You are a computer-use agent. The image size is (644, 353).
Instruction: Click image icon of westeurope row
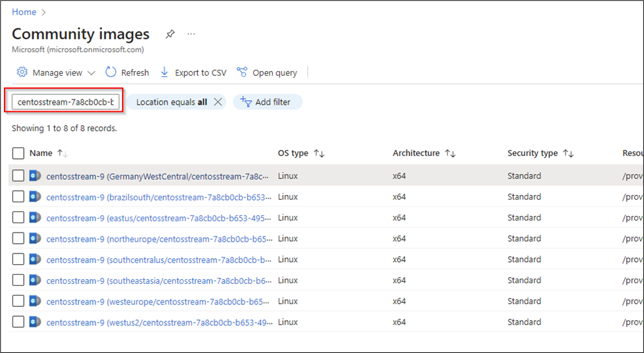coord(35,302)
